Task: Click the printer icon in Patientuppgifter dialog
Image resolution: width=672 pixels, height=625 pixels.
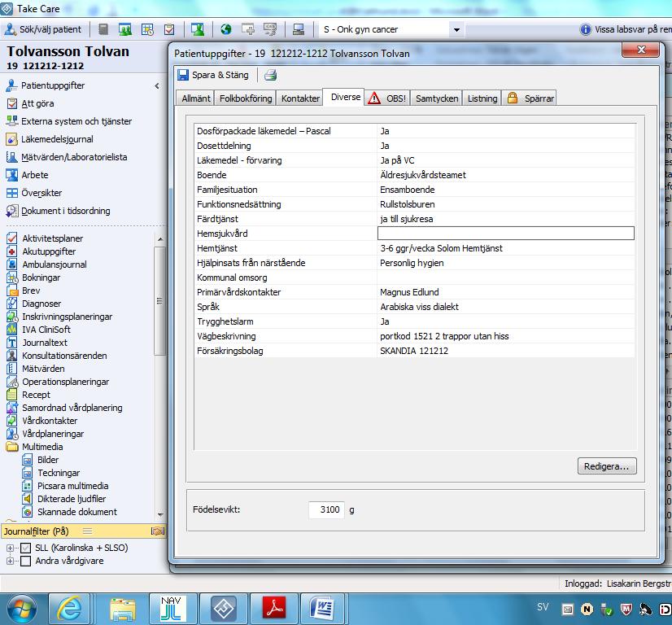Action: tap(270, 75)
